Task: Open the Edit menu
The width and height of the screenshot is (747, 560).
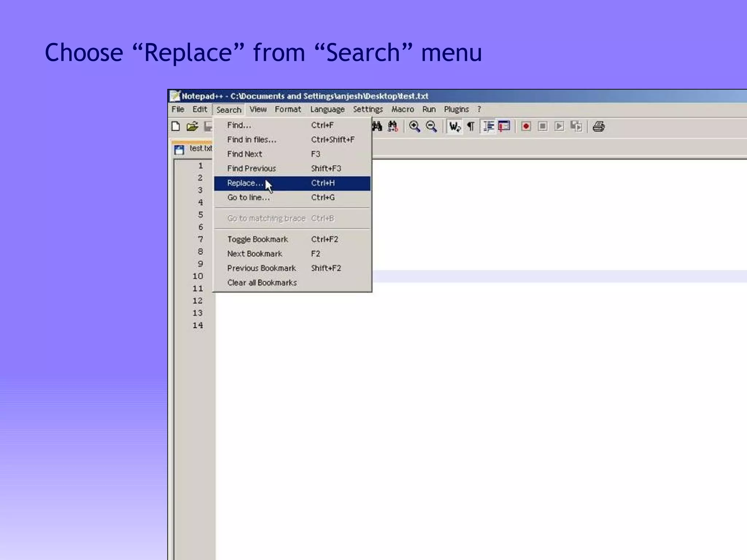Action: pos(200,109)
